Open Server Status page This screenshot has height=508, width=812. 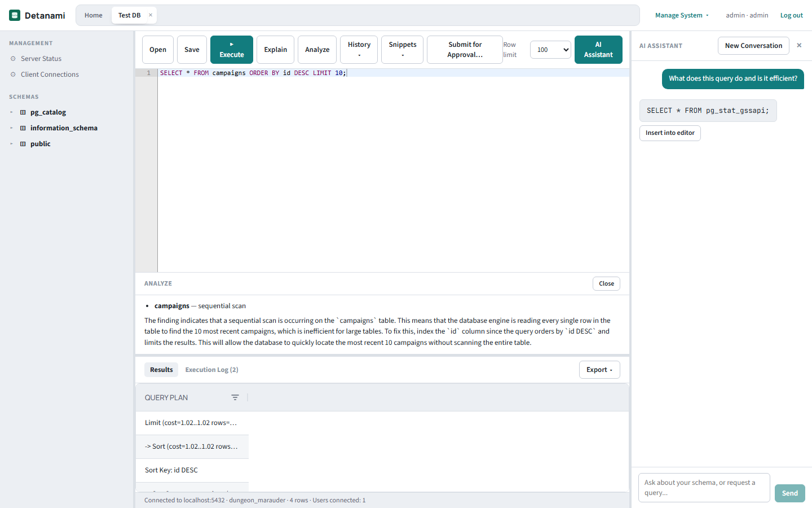tap(41, 59)
